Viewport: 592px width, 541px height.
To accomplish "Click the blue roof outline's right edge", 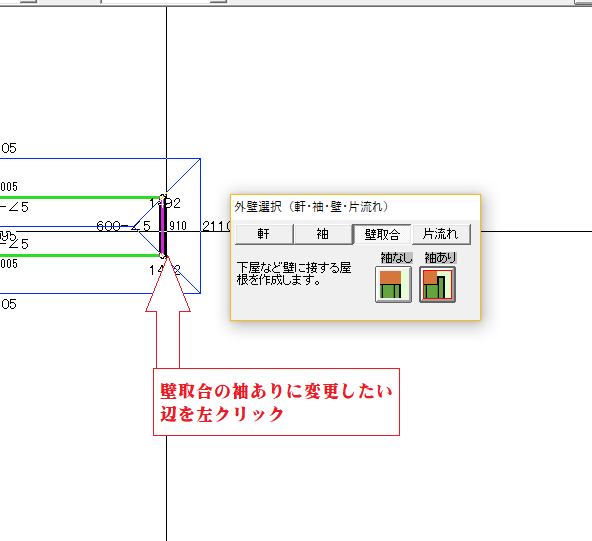I will tap(200, 226).
